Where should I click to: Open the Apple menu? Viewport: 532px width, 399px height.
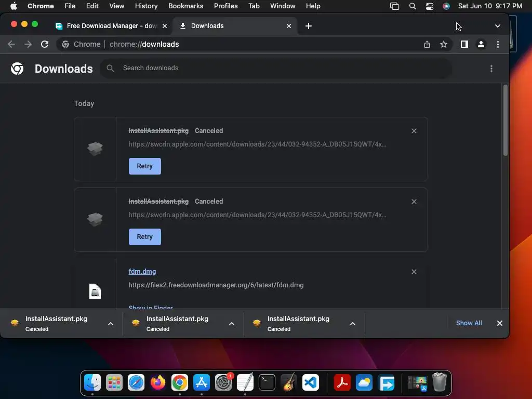[x=14, y=6]
